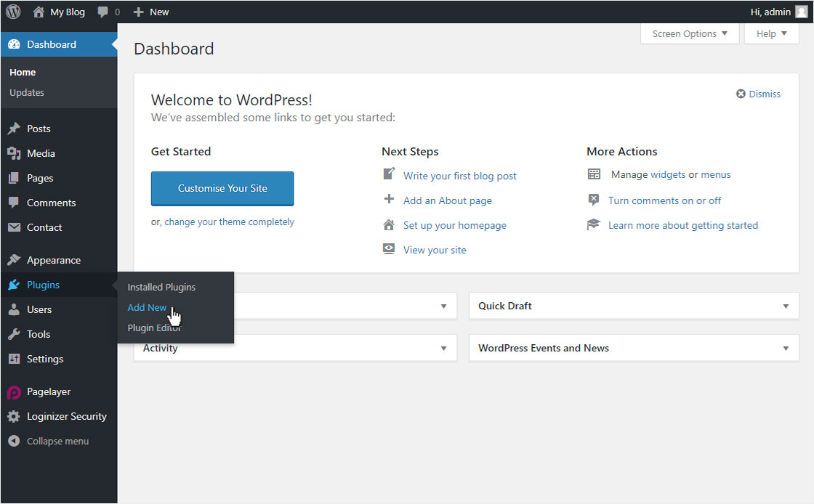Click the Collapse menu label
Viewport: 814px width, 504px height.
click(x=57, y=442)
